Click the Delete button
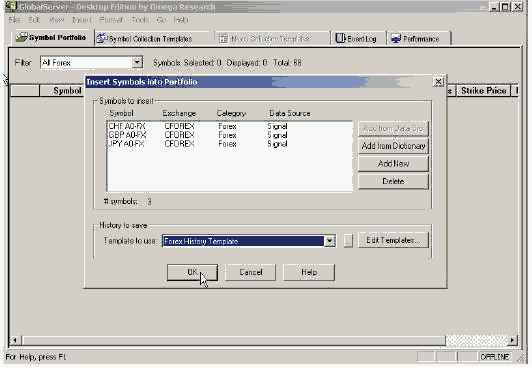 pos(393,181)
